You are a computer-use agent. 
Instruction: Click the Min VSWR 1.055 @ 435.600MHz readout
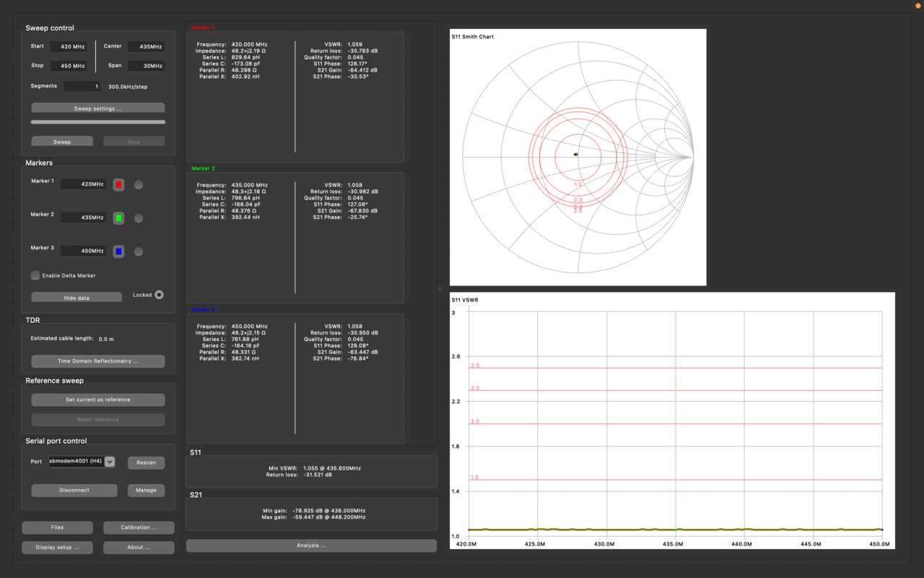click(332, 468)
